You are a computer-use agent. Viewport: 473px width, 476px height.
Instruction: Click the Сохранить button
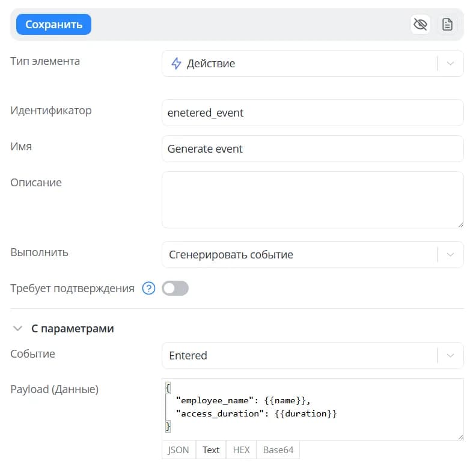[53, 24]
